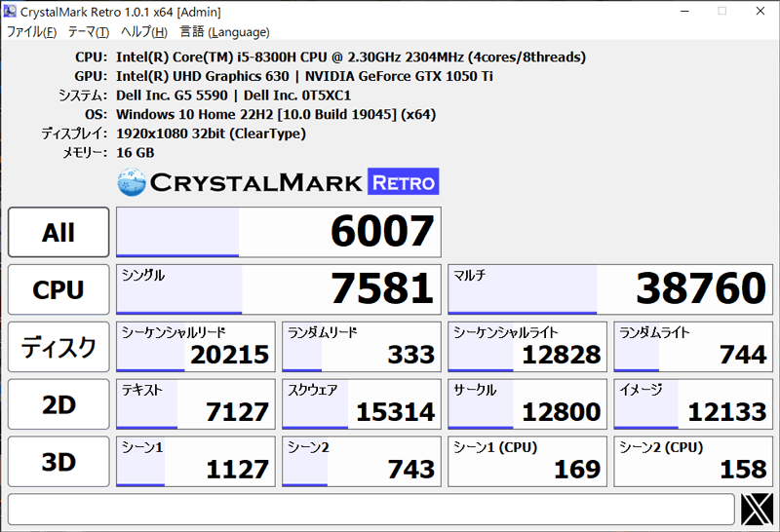Screen dimensions: 780x532
Task: Click the app icon in title bar
Action: click(x=10, y=11)
